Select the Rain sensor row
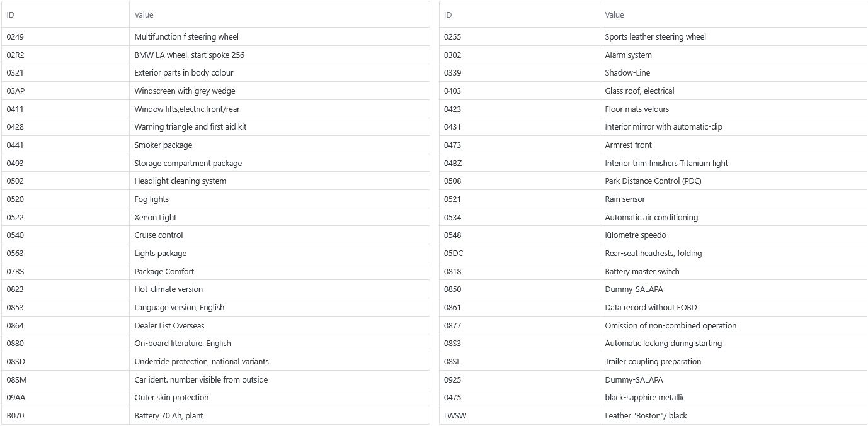Viewport: 868px width, 426px height. point(653,199)
